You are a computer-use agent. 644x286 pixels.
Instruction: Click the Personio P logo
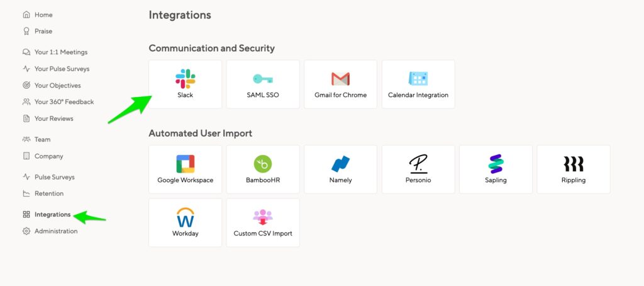[418, 164]
